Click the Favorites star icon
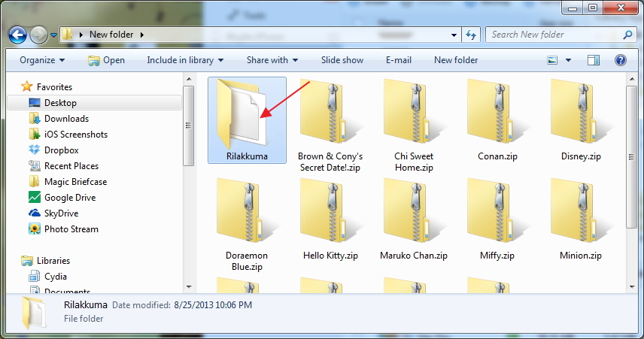This screenshot has height=339, width=644. 26,86
